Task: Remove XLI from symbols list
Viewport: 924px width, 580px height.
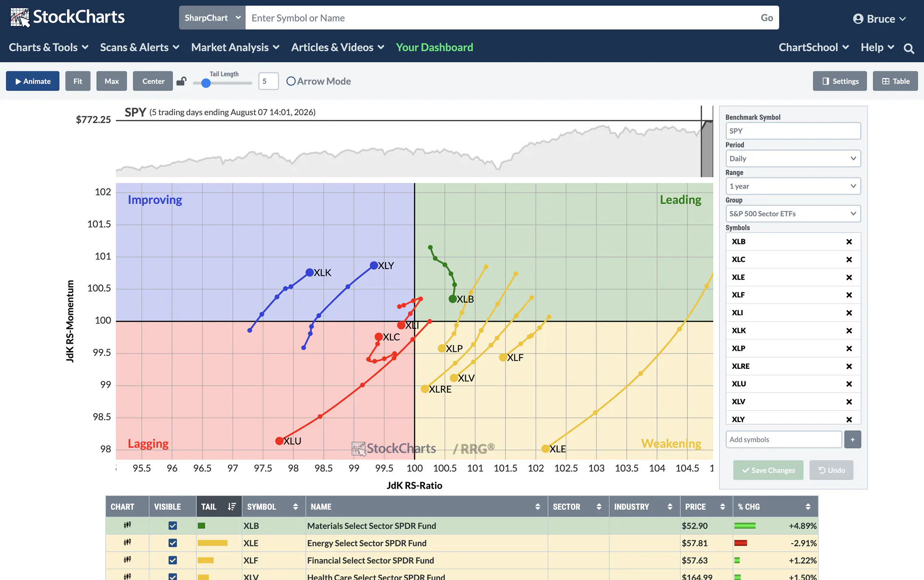Action: click(849, 312)
